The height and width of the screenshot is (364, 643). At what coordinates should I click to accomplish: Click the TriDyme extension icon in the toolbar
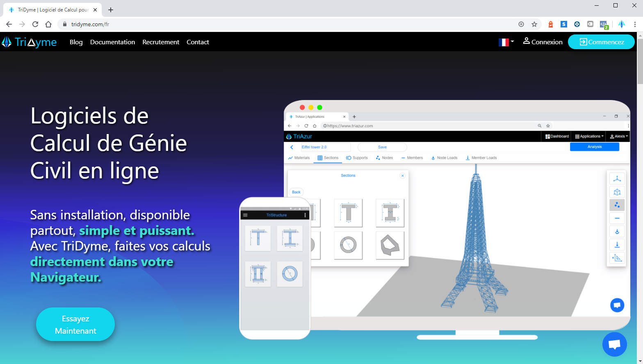[622, 24]
